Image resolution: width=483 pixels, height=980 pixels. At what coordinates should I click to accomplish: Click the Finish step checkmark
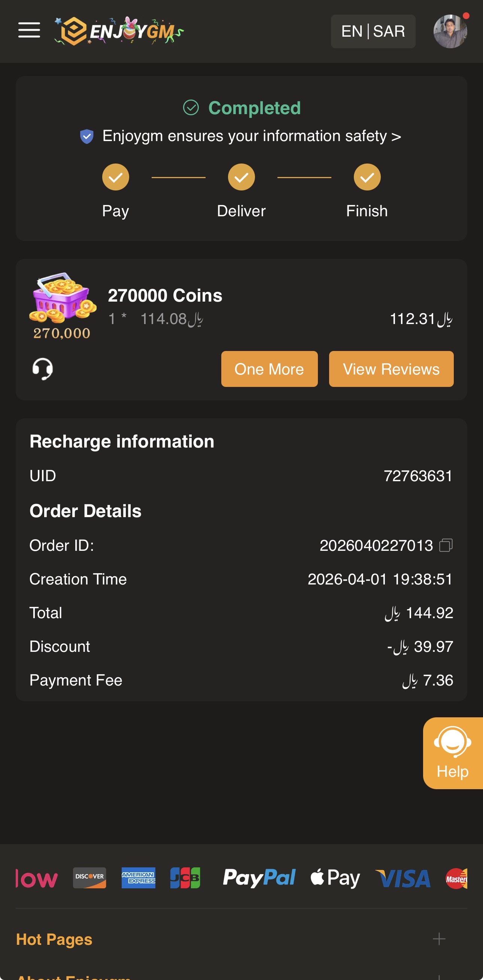click(367, 177)
